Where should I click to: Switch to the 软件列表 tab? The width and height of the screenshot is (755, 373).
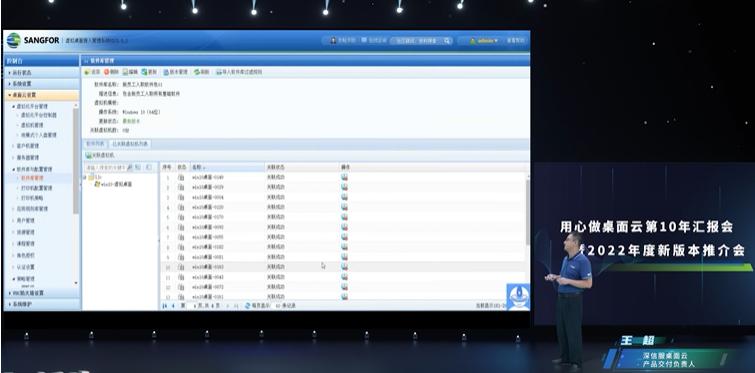(95, 143)
